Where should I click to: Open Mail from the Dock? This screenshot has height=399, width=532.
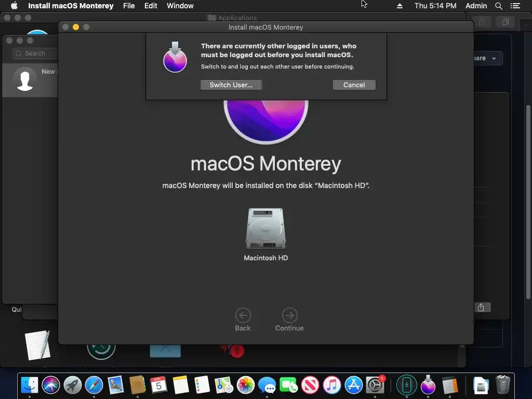point(116,385)
